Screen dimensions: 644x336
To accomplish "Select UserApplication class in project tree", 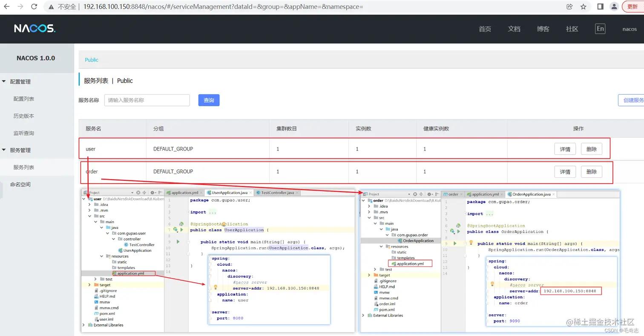I will tap(135, 250).
